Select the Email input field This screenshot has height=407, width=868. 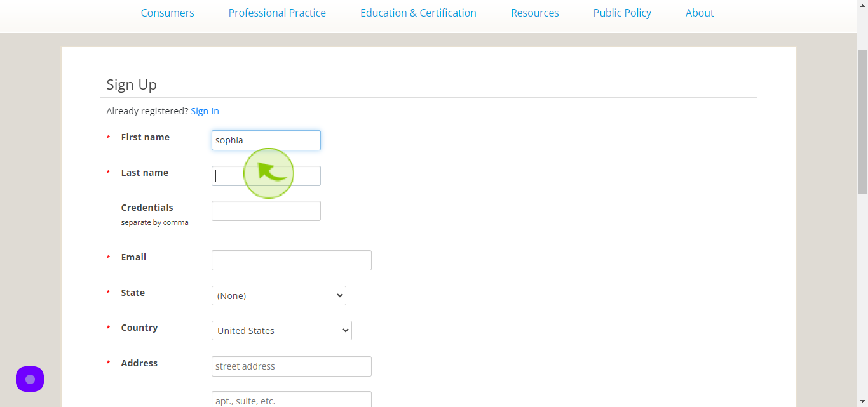292,260
